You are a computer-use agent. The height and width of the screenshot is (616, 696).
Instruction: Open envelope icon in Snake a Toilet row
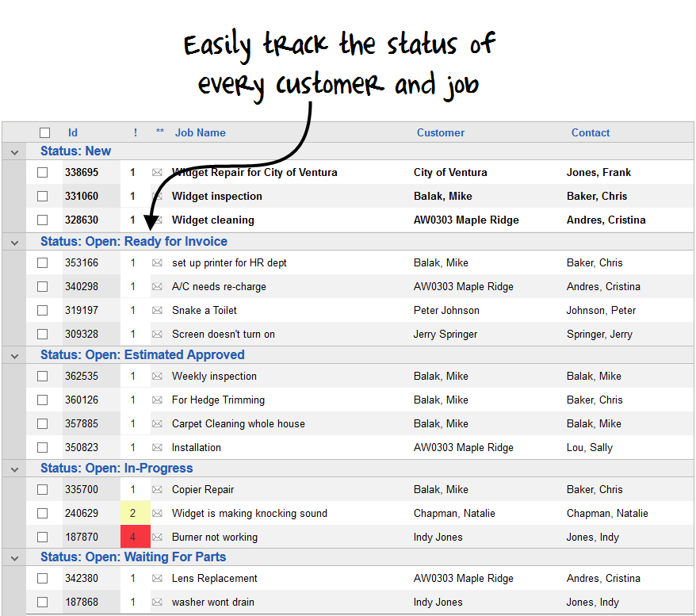click(157, 310)
